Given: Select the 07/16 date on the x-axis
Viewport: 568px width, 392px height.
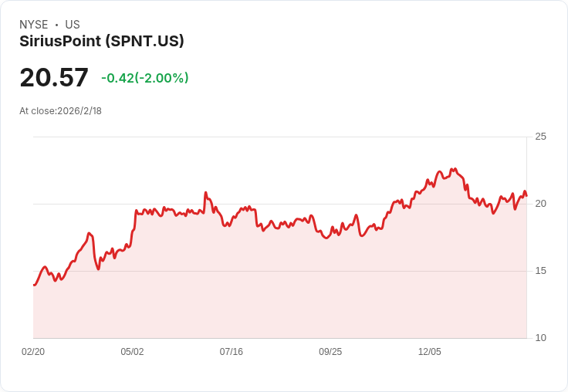Looking at the screenshot, I should click(x=232, y=352).
